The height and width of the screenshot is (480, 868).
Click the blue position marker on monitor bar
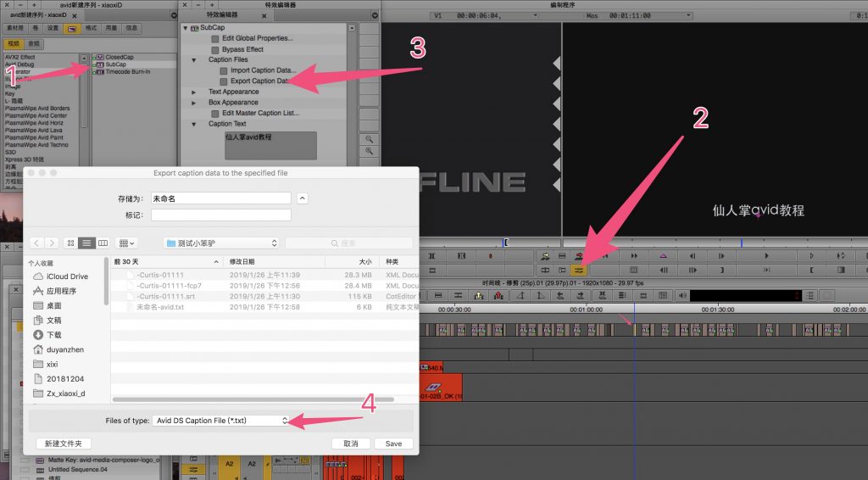point(741,243)
